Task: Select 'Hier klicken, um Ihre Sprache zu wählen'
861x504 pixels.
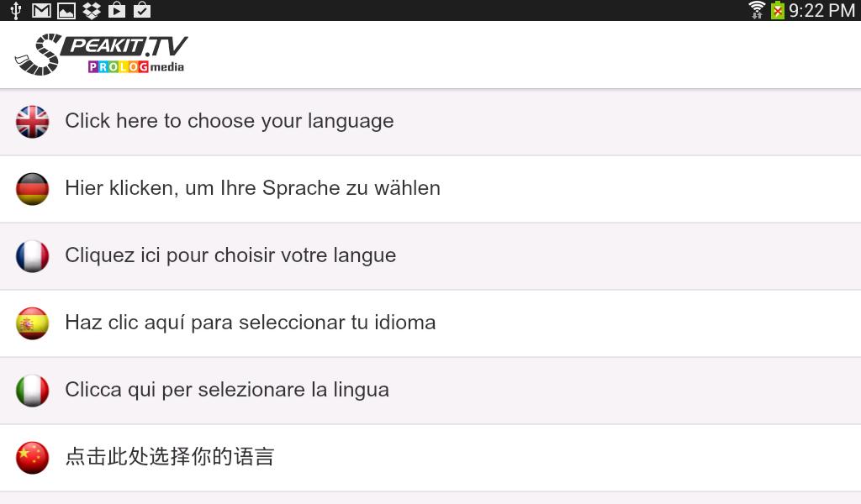Action: point(252,188)
